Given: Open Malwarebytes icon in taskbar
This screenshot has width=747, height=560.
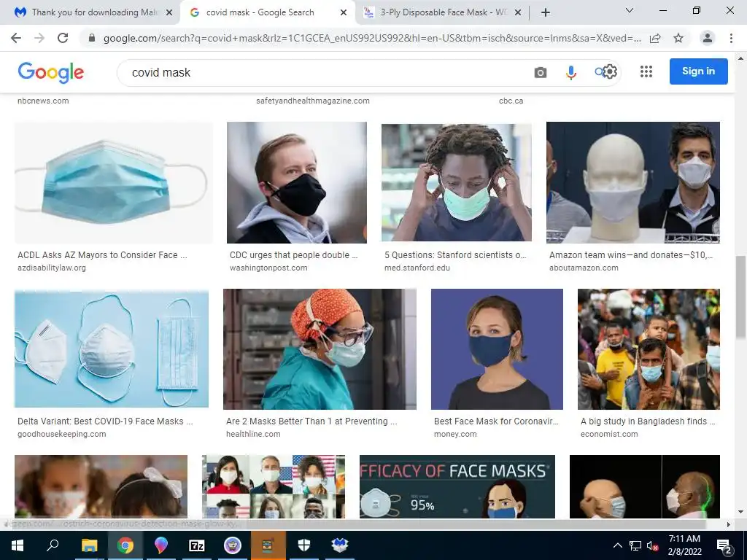Looking at the screenshot, I should (340, 545).
